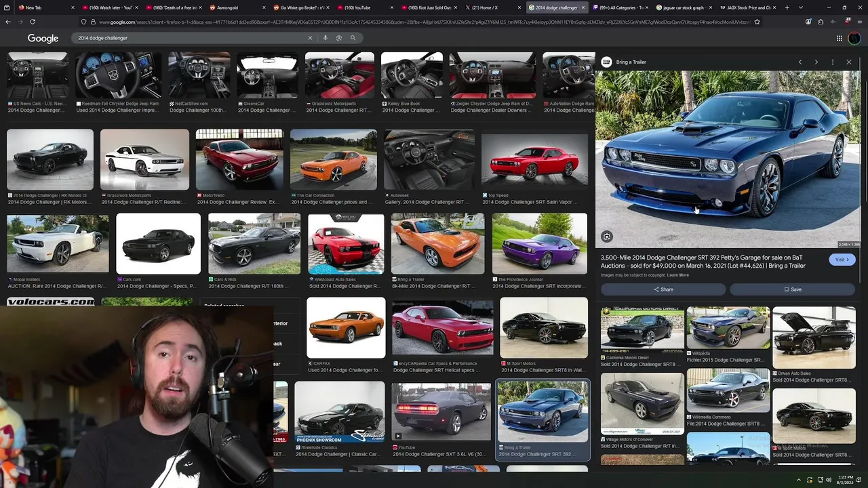The image size is (868, 488).
Task: Open Cars & Bids 100th Anniversary thumbnail
Action: click(x=254, y=244)
